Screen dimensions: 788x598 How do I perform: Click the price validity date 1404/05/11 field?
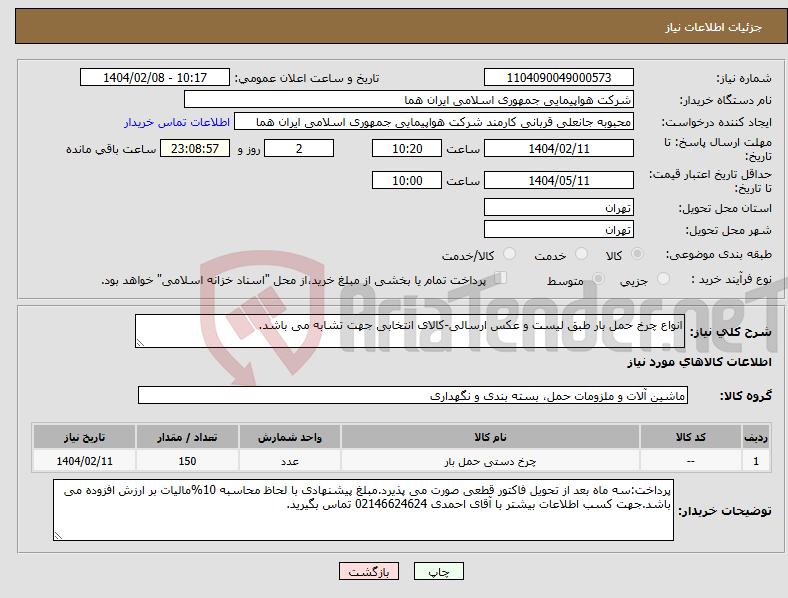coord(559,180)
